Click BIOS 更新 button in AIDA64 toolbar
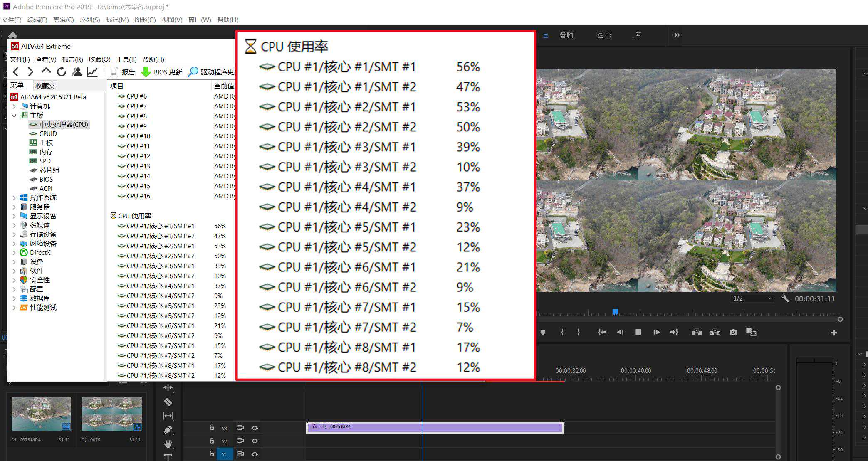Screen dimensions: 868x461 [162, 72]
